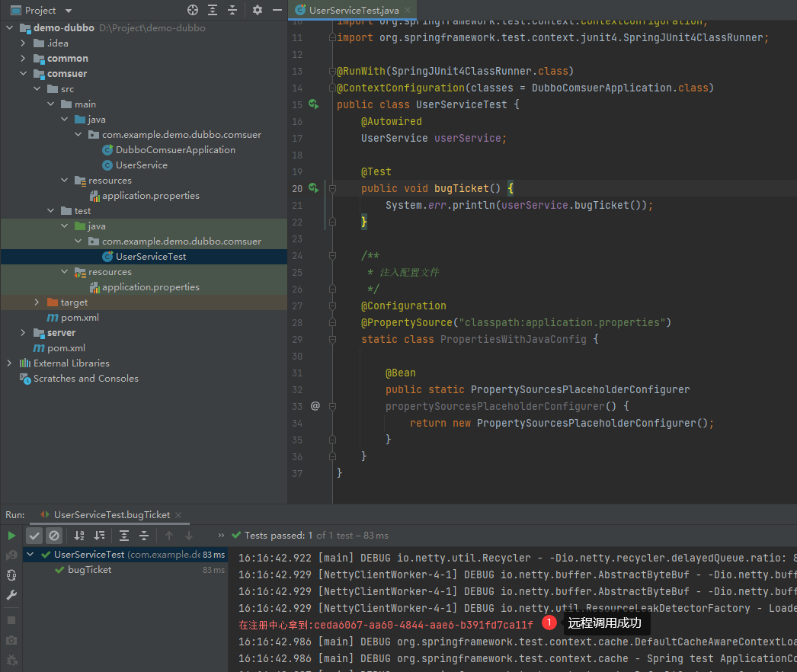
Task: Toggle Show Ignored tests button
Action: coord(53,536)
